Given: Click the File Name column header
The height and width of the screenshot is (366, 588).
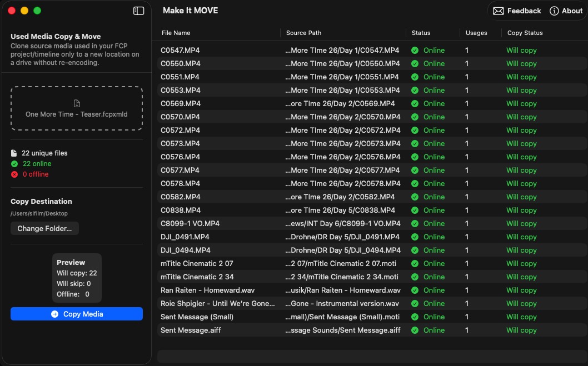Looking at the screenshot, I should pyautogui.click(x=176, y=33).
